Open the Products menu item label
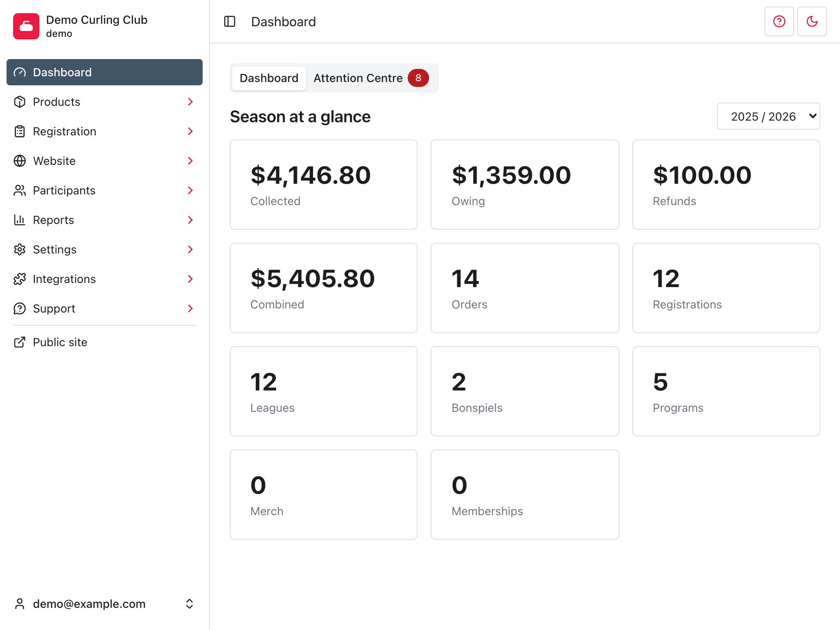Image resolution: width=840 pixels, height=630 pixels. [57, 102]
